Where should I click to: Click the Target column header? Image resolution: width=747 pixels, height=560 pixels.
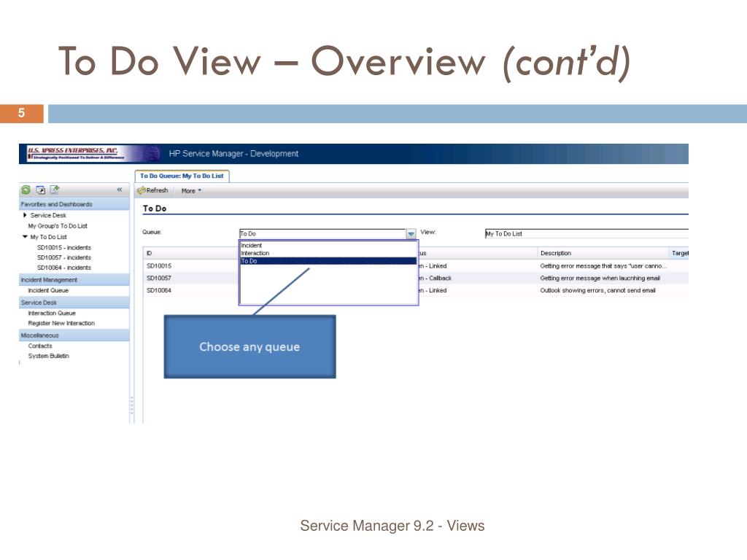pos(679,253)
